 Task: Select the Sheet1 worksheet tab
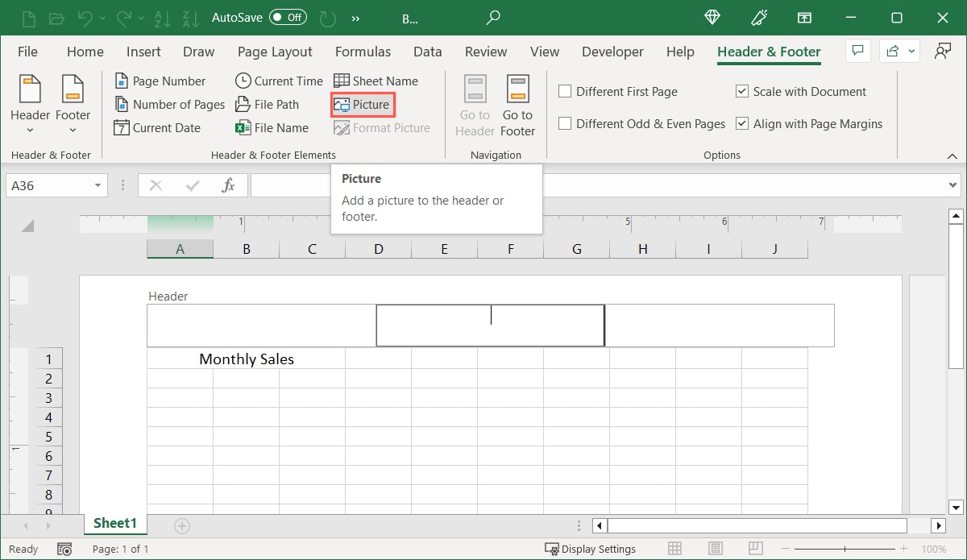(114, 524)
